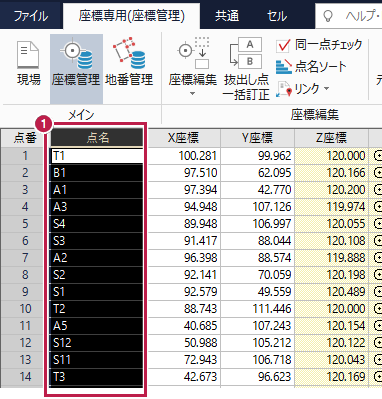The width and height of the screenshot is (382, 399).
Task: Toggle the 同一点チェック checkbox
Action: (x=283, y=45)
